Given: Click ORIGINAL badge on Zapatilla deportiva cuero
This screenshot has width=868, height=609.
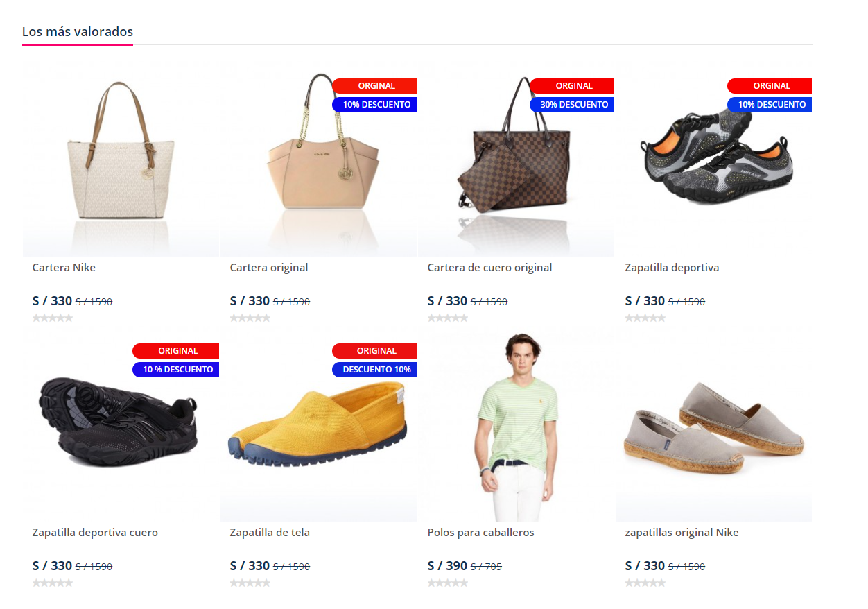Looking at the screenshot, I should 176,351.
